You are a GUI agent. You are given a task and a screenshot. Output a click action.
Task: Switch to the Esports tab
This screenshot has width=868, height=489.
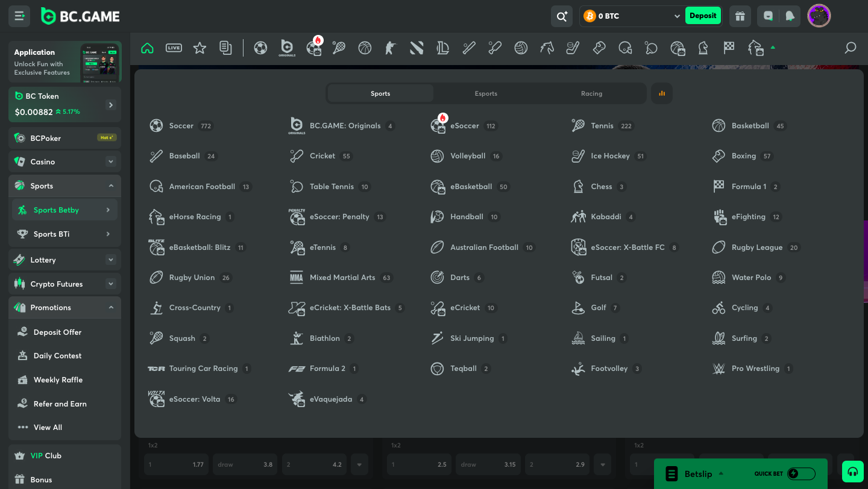coord(486,93)
